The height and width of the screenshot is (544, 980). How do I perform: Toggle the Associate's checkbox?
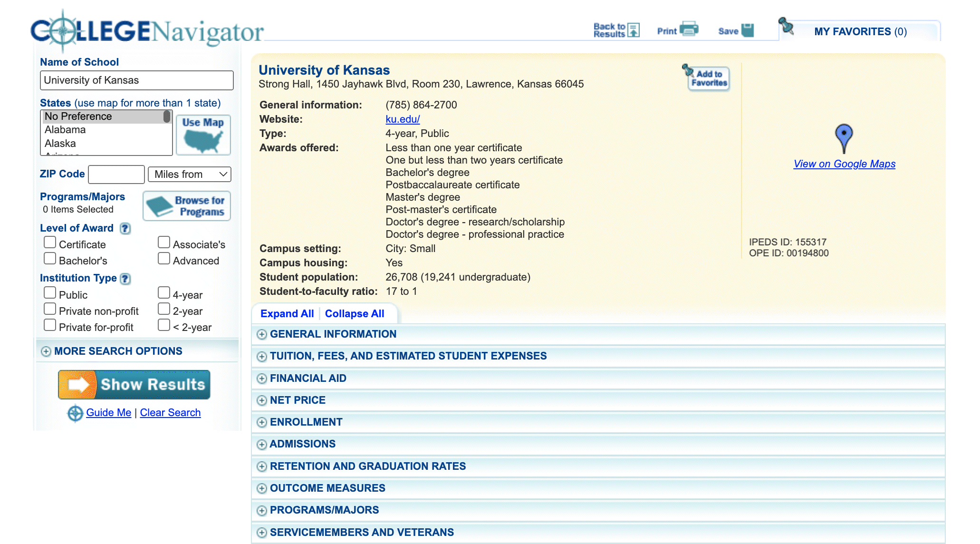[164, 243]
